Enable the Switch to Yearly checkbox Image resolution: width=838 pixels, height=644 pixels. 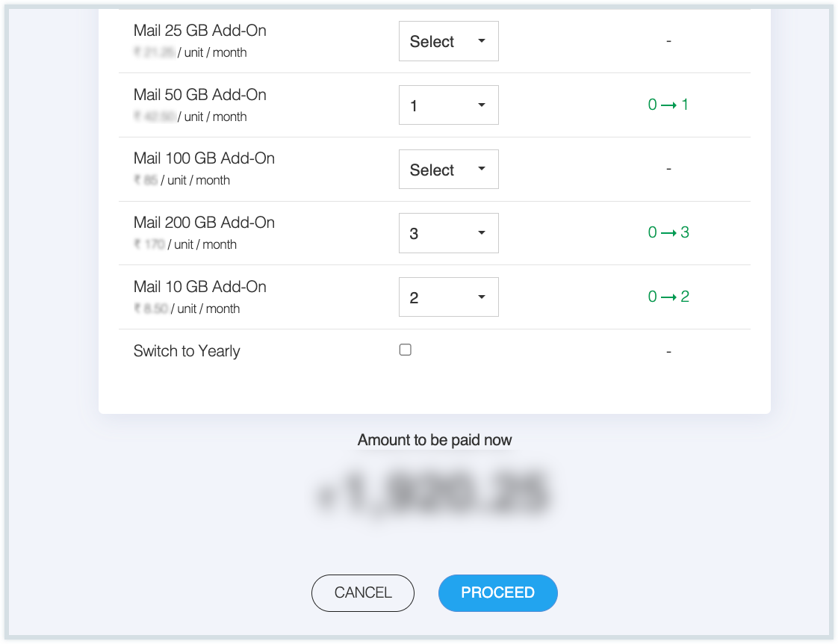click(405, 349)
